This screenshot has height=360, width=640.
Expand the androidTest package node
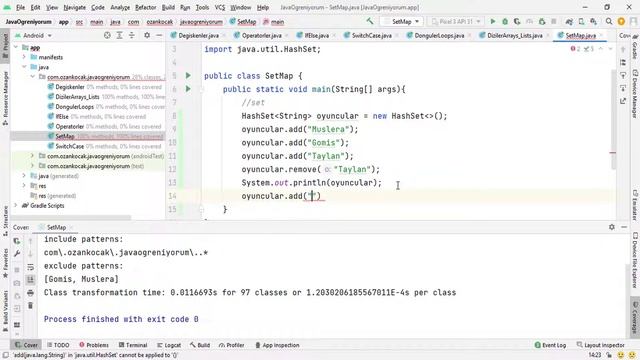coord(33,156)
